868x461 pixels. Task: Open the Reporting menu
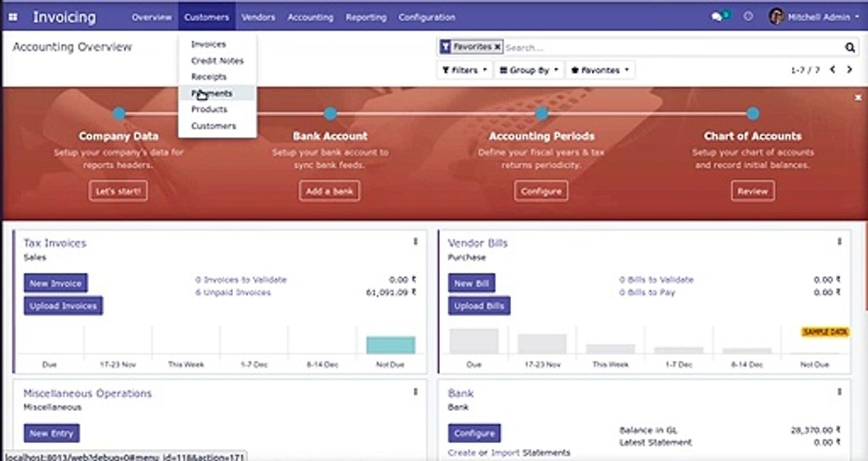[x=365, y=17]
